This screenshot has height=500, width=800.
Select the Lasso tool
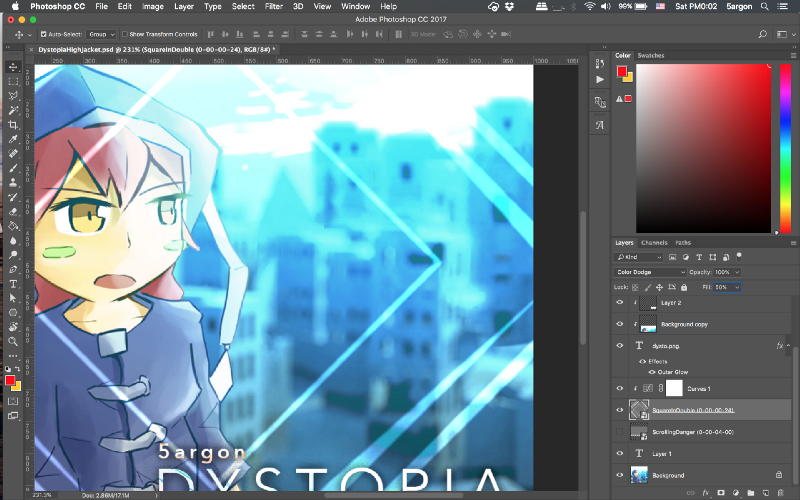pos(13,95)
